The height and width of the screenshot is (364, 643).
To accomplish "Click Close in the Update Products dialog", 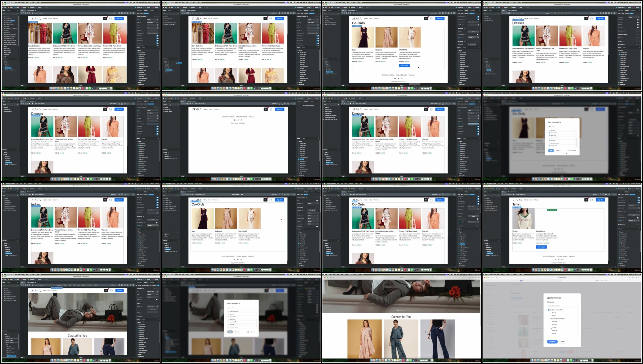I will [563, 341].
